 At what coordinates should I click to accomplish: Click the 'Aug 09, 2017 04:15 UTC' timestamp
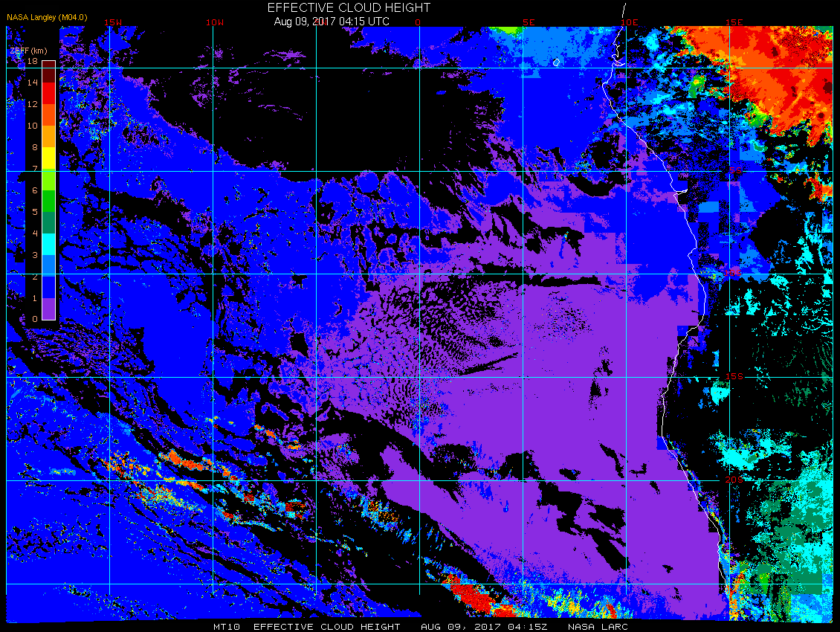(x=332, y=22)
